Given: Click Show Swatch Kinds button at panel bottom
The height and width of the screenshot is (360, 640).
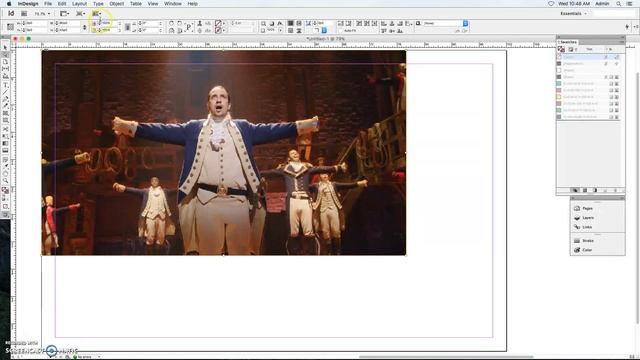Looking at the screenshot, I should [x=575, y=190].
